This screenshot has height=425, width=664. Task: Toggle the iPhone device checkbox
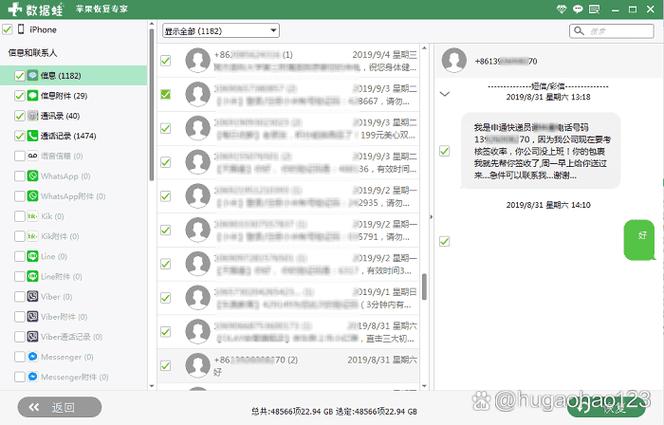click(7, 29)
